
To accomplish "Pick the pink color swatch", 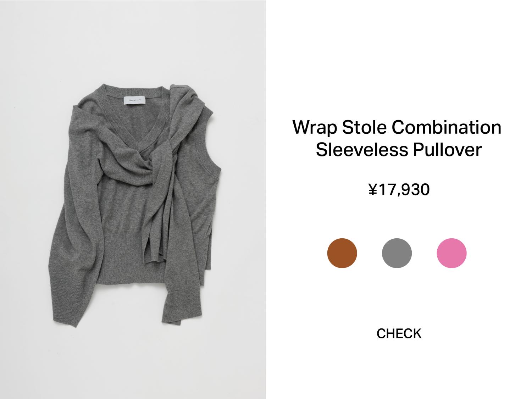I will [451, 253].
